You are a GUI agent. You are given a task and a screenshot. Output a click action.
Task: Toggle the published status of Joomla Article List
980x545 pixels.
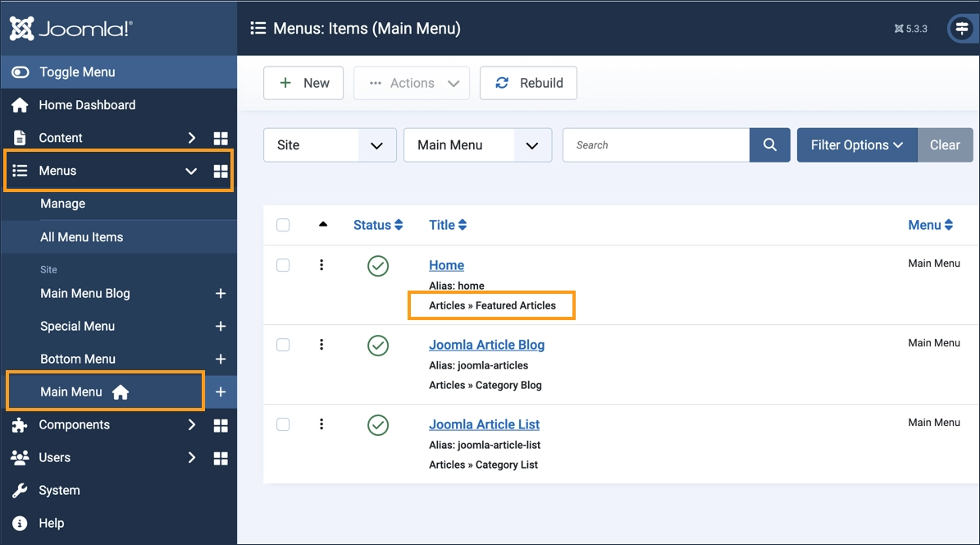tap(377, 425)
